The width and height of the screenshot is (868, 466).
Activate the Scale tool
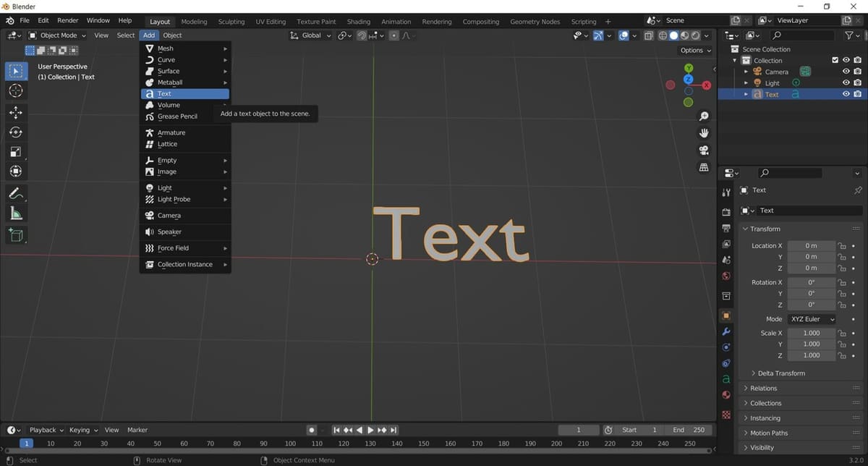click(16, 152)
